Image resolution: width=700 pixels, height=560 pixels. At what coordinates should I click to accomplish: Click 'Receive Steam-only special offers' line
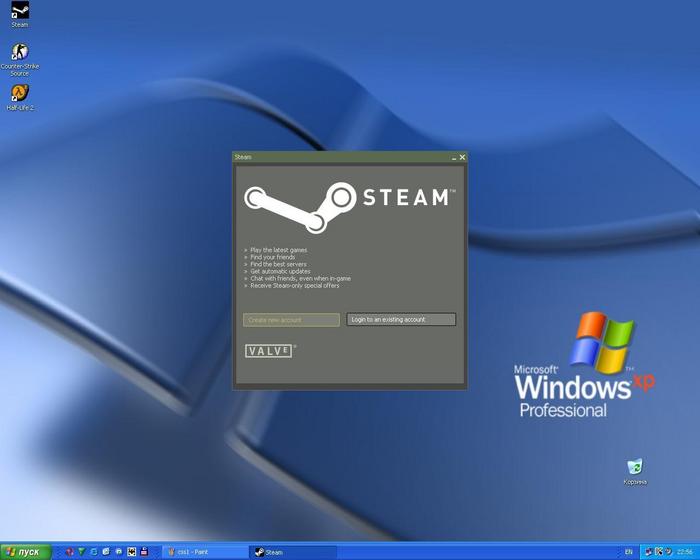(x=295, y=285)
